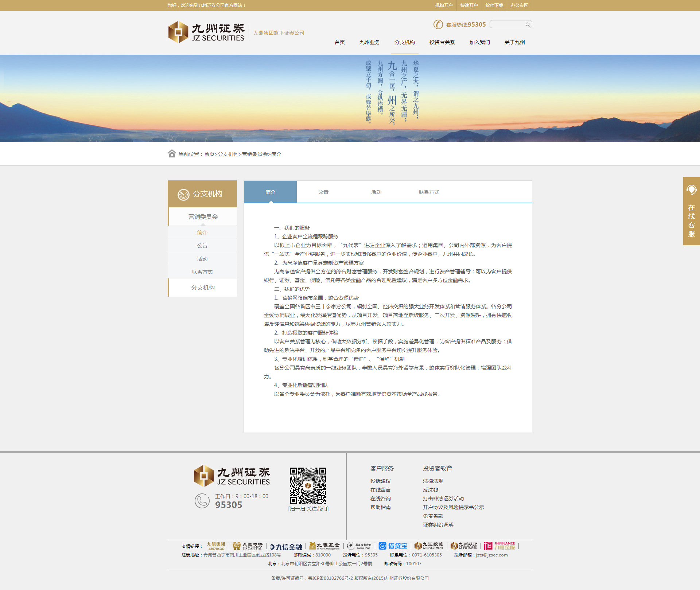Open the 投资者关系 navigation menu

(442, 42)
